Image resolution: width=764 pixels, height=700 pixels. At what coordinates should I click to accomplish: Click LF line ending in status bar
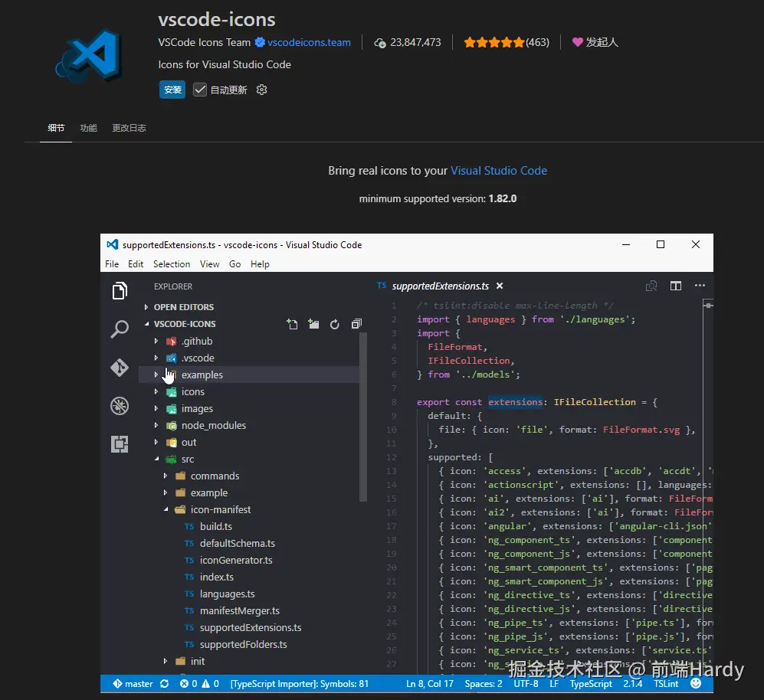[554, 683]
